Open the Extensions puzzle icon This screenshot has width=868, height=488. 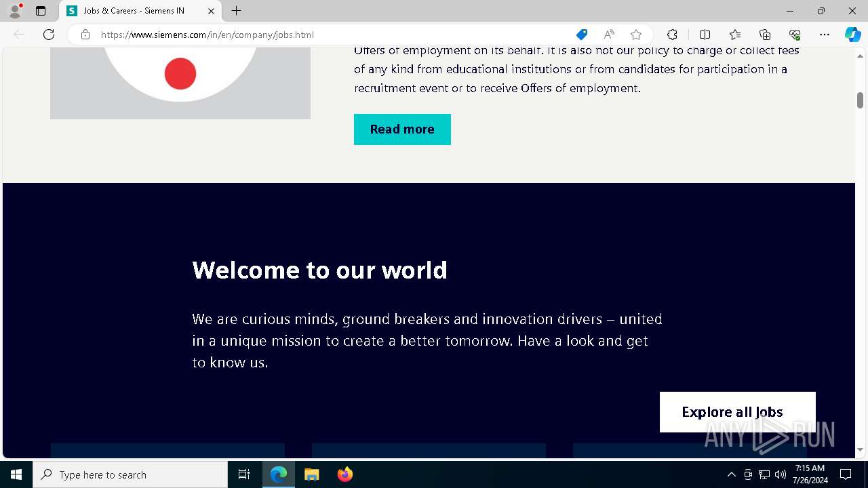tap(672, 35)
